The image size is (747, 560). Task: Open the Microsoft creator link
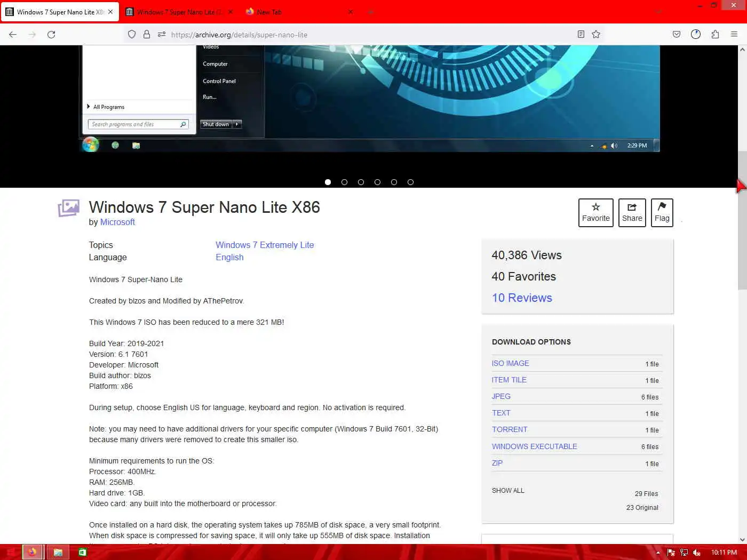[x=117, y=222]
